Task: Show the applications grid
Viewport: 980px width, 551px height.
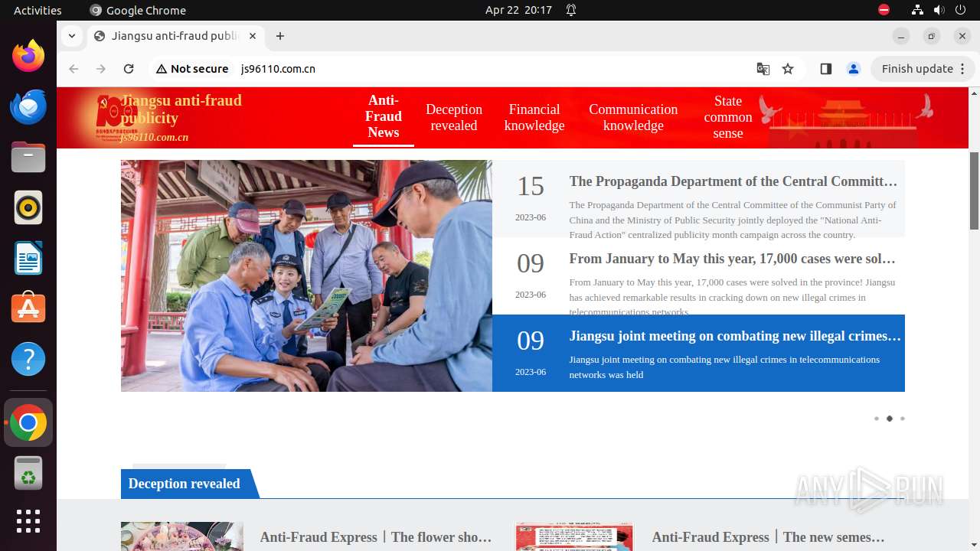Action: (28, 521)
